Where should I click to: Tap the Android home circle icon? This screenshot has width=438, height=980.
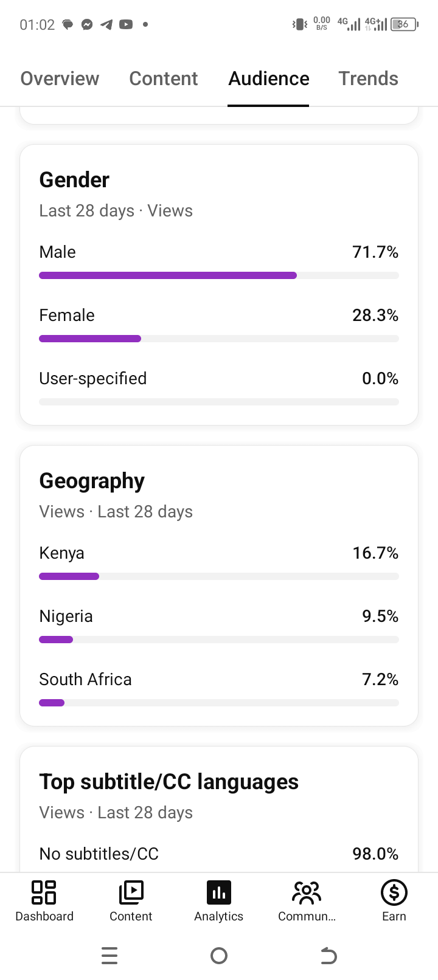tap(219, 956)
